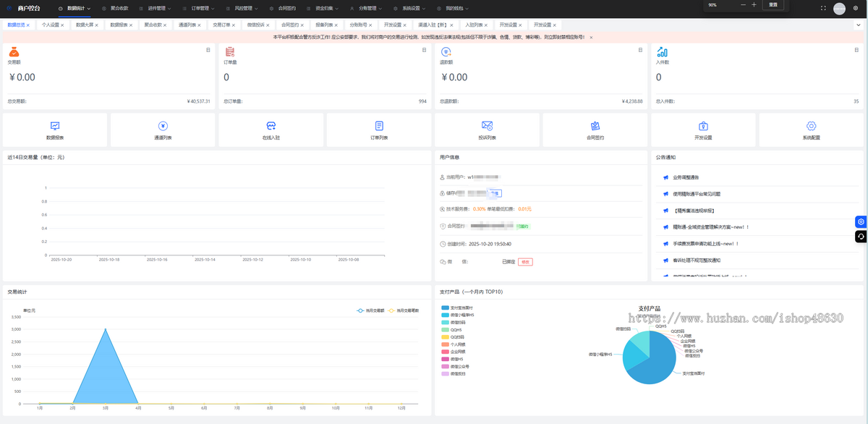Zoom in with the plus button
This screenshot has width=868, height=424.
[754, 4]
